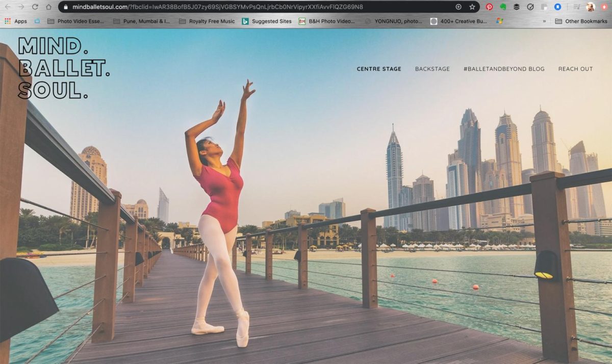Screen dimensions: 612x364
Task: Open the 400+ Creative Bu... bookmark
Action: (459, 21)
